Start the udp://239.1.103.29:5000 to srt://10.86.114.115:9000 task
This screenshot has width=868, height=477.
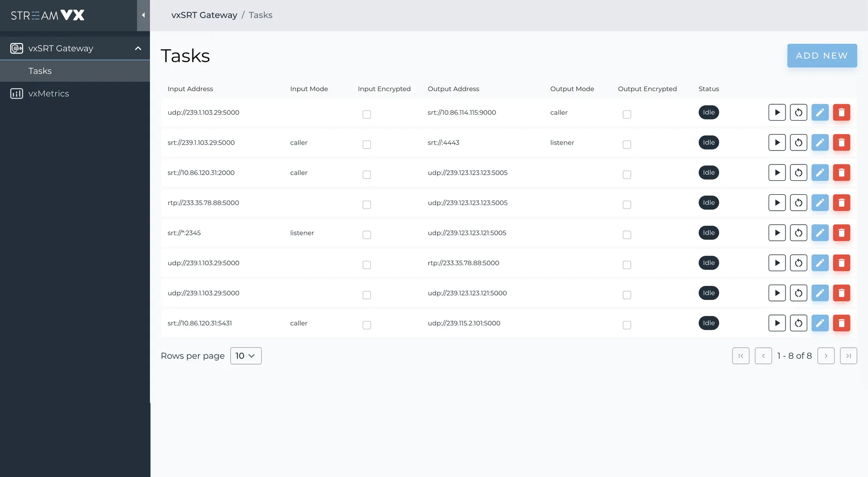pyautogui.click(x=777, y=112)
